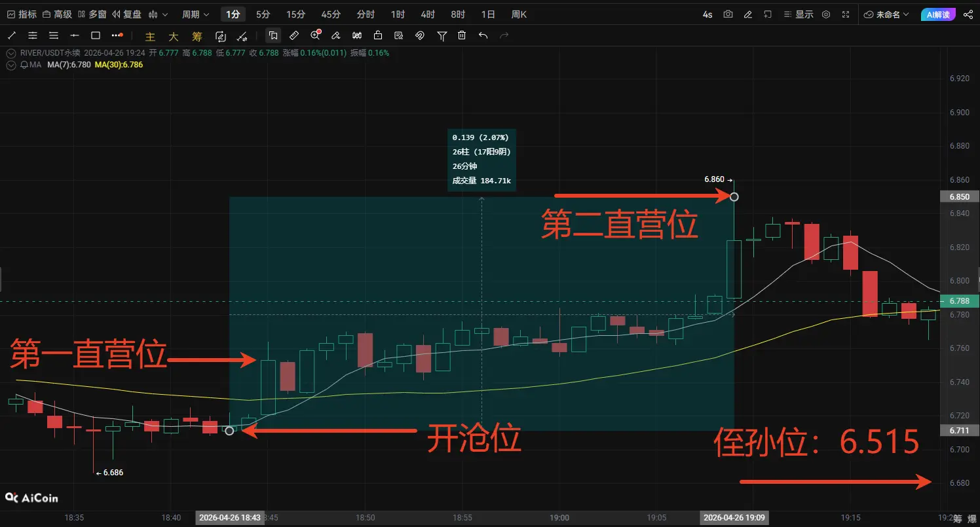Open the drawings filter funnel icon

(x=442, y=35)
